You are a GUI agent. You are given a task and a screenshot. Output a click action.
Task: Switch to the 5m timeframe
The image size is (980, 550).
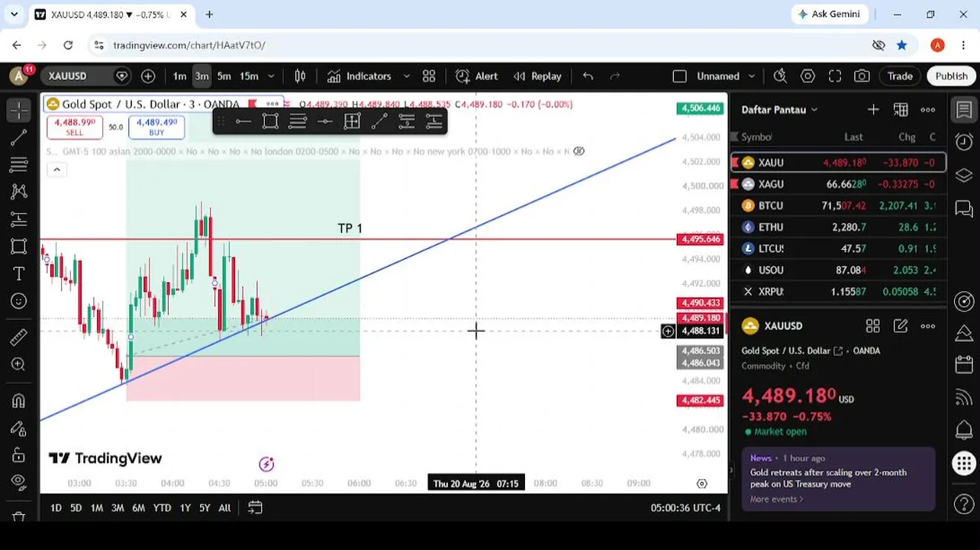(x=224, y=76)
